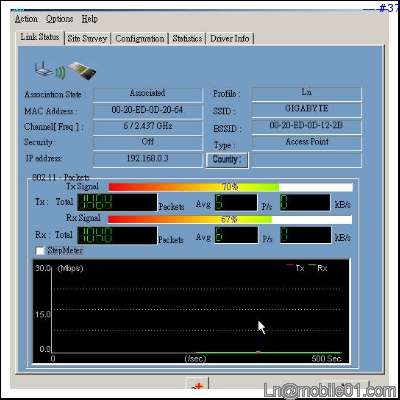400x400 pixels.
Task: Click BSSID value 00-20-ED-0D-12-2B
Action: pos(307,127)
